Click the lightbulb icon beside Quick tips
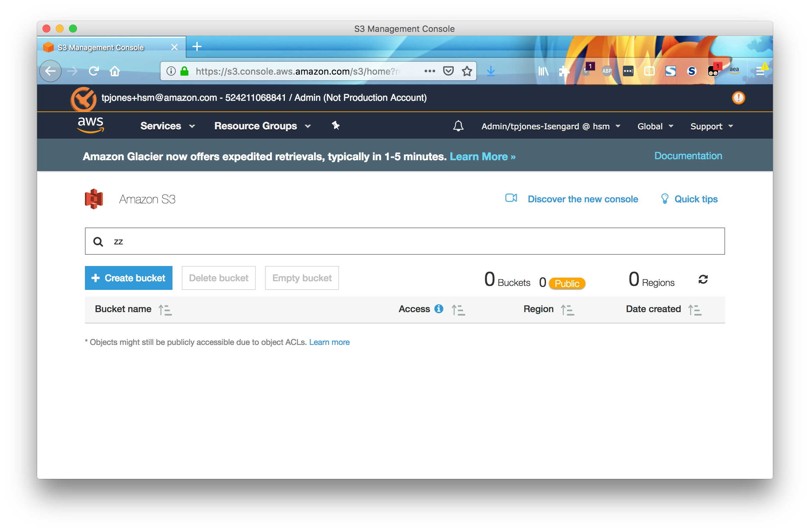This screenshot has width=810, height=532. (x=664, y=199)
